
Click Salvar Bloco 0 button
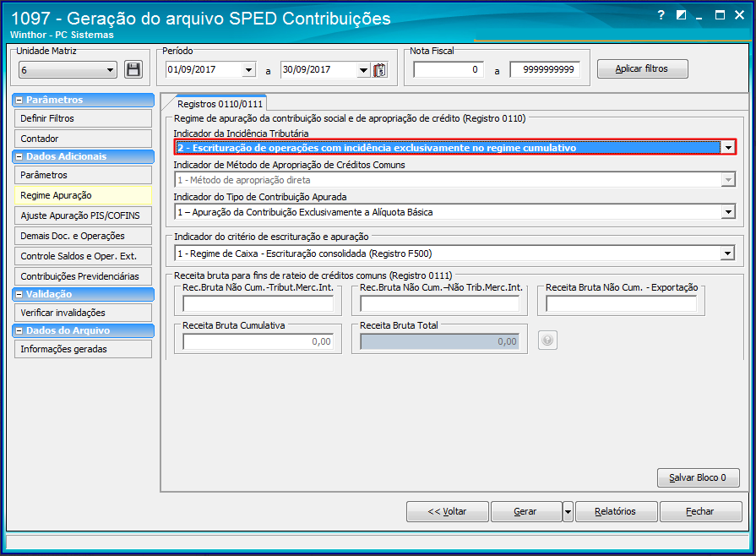(699, 477)
